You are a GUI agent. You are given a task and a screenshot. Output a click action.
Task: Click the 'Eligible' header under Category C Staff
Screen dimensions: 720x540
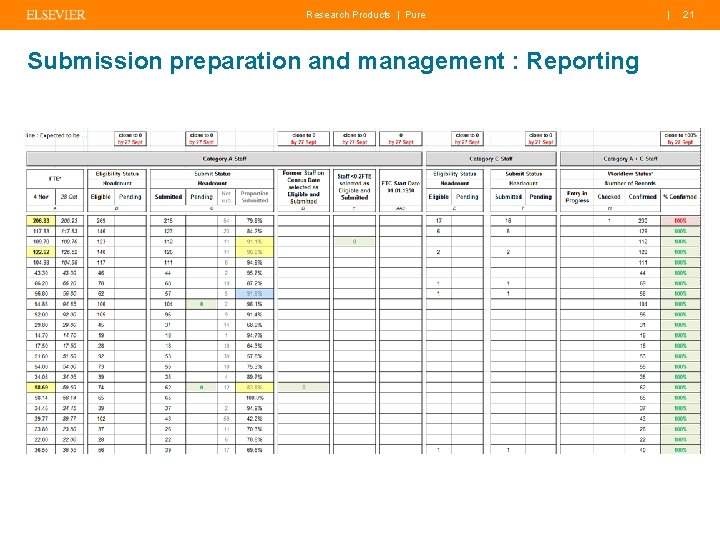point(439,197)
